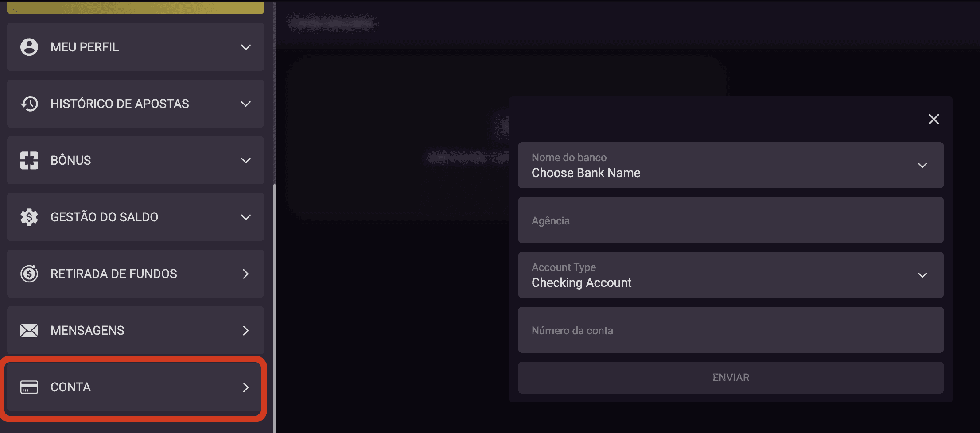Open the Nome do banco dropdown

click(x=731, y=165)
